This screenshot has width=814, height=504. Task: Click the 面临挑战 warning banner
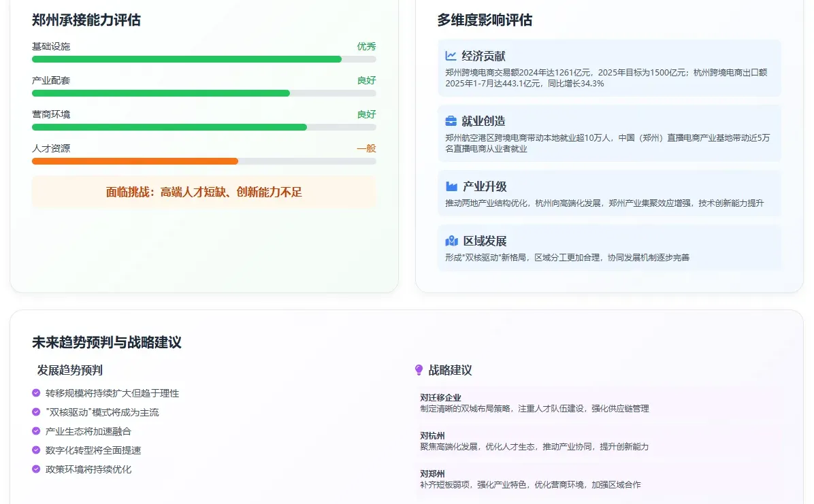[x=204, y=192]
